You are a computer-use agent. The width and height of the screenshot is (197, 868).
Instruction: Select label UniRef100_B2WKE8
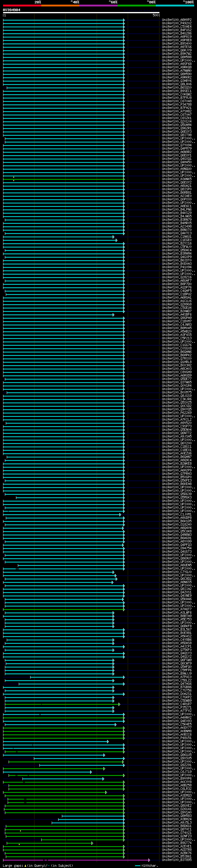pos(177,463)
